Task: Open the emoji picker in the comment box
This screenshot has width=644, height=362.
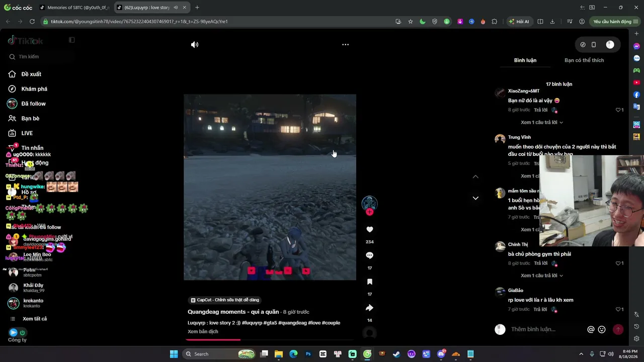Action: tap(602, 330)
